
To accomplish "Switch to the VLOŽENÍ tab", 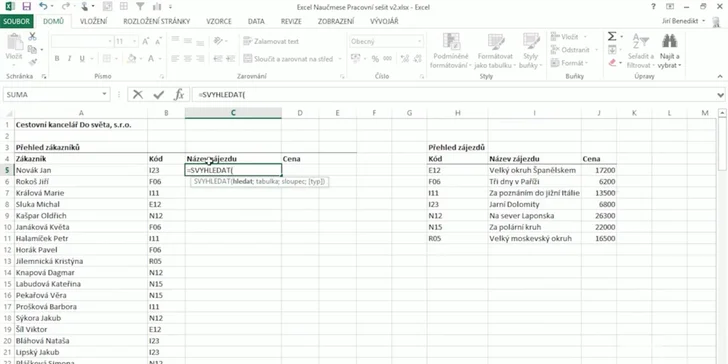I will click(93, 21).
